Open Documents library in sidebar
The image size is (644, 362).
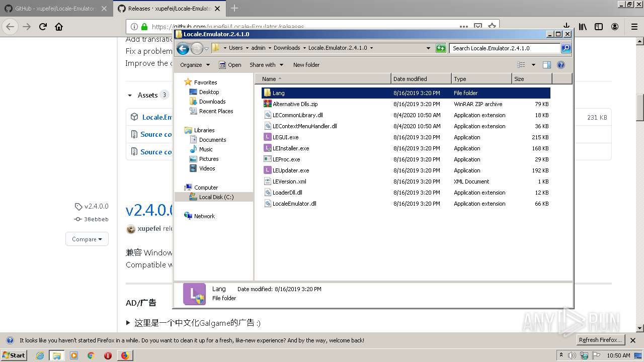pos(212,140)
